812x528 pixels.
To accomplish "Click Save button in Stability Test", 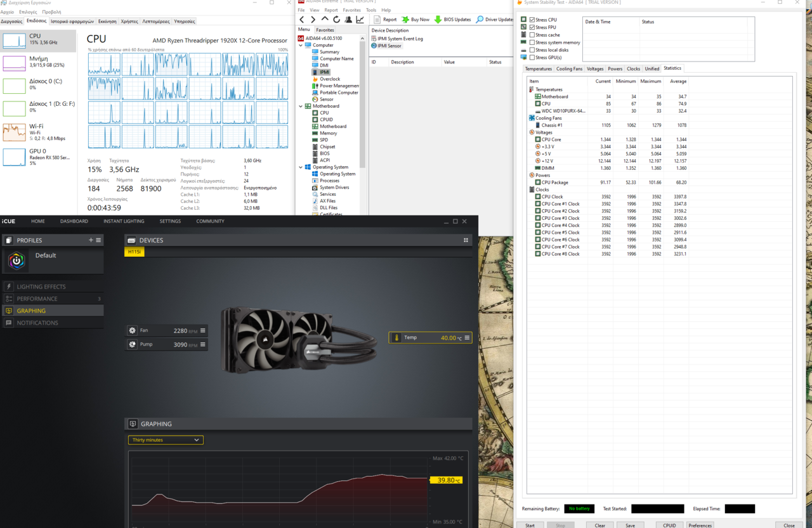I will pos(630,525).
